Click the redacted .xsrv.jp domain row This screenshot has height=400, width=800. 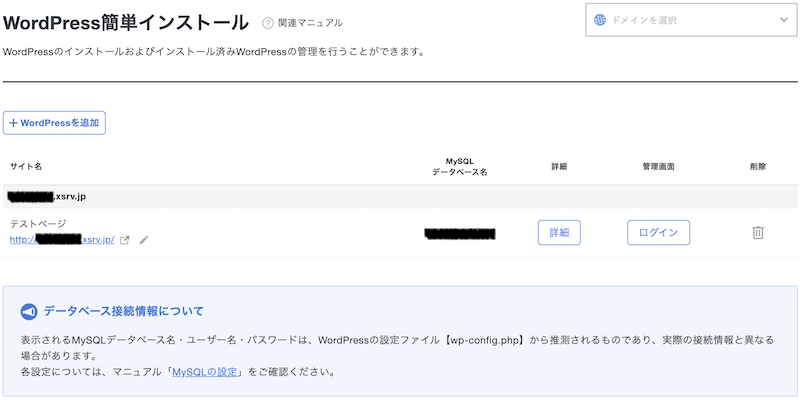click(400, 196)
